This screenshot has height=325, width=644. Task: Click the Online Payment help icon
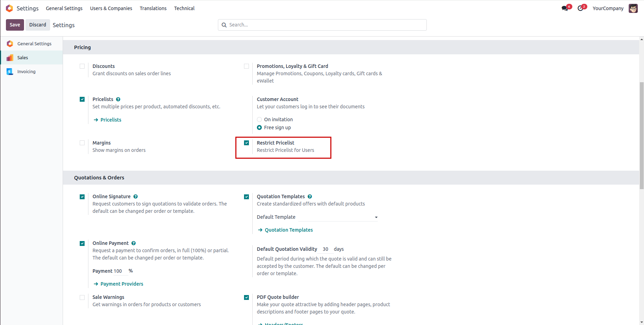point(134,243)
